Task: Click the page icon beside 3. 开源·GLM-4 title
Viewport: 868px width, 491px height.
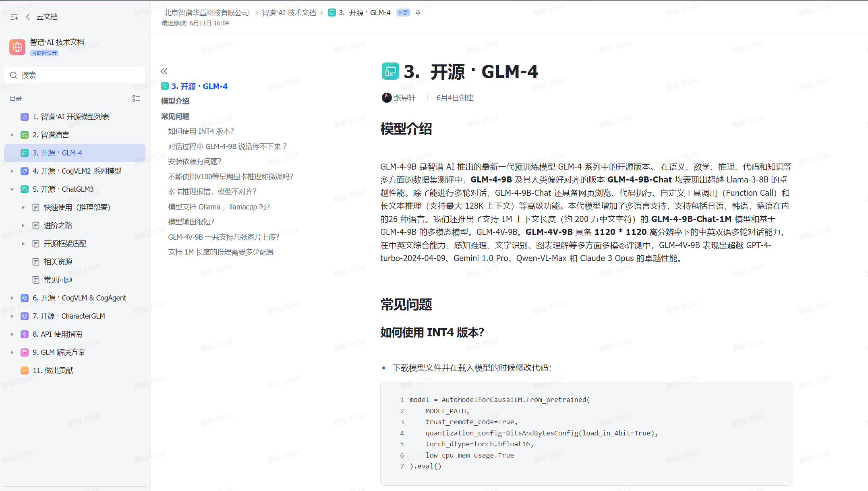Action: click(390, 71)
